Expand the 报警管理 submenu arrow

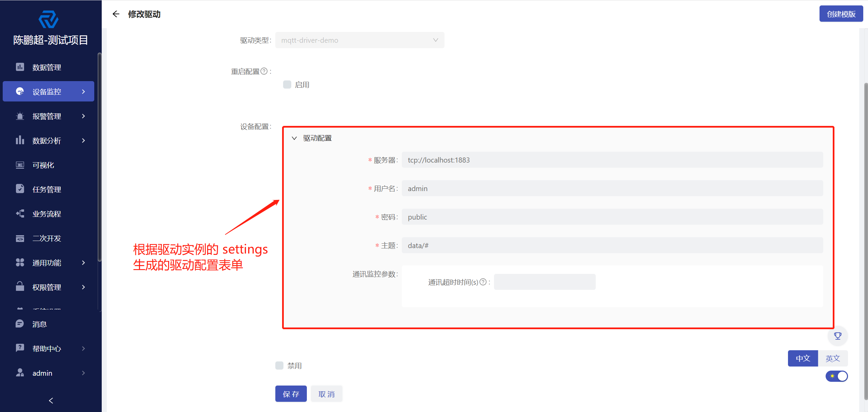[x=83, y=116]
